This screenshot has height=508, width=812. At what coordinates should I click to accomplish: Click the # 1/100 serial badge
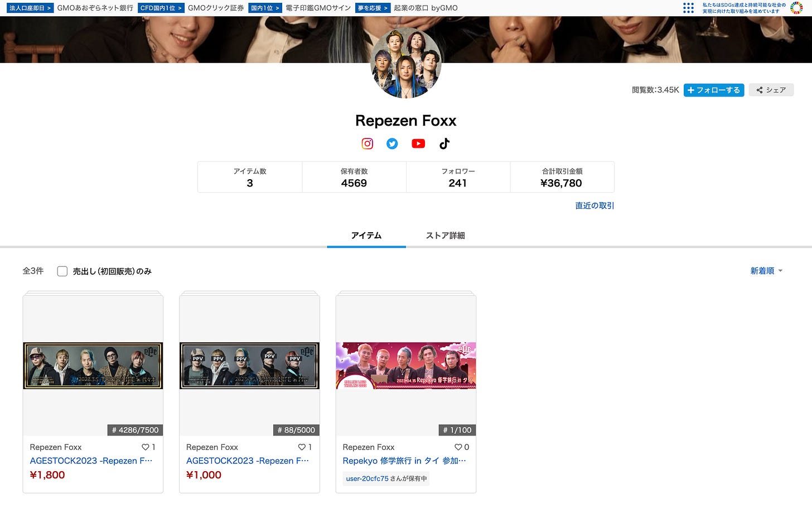[457, 430]
